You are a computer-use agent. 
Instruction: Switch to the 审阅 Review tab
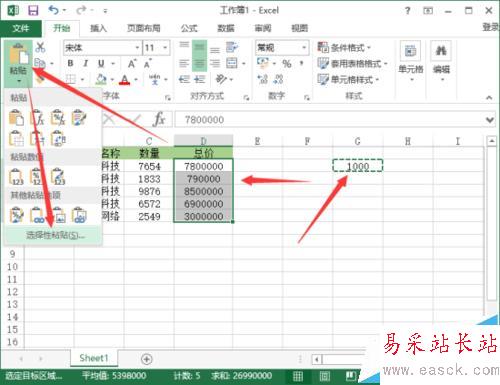263,28
